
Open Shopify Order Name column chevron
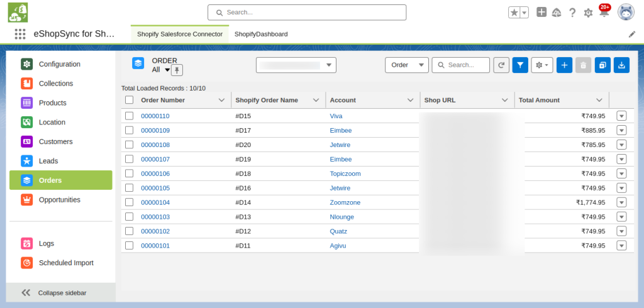click(316, 100)
